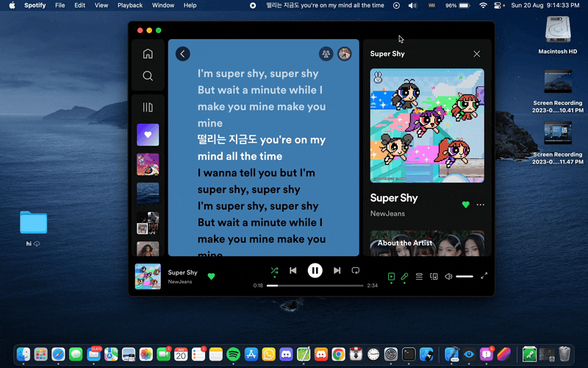Toggle shuffle playback
Image resolution: width=588 pixels, height=368 pixels.
pos(274,271)
